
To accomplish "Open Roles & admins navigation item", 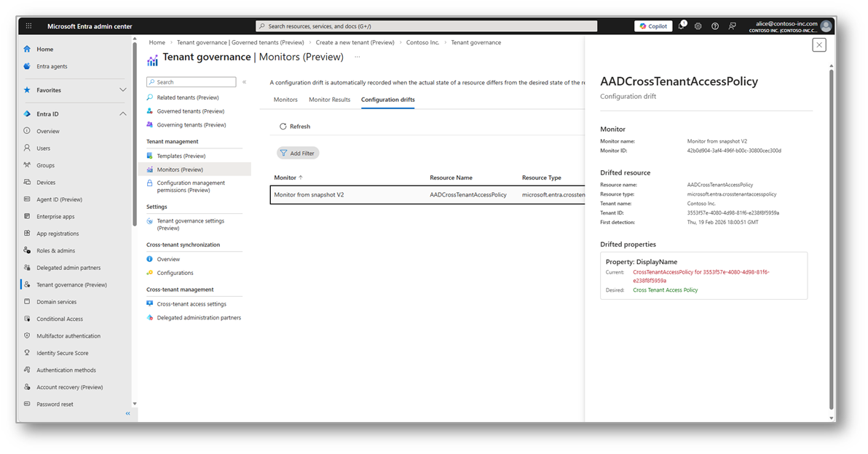I will click(55, 250).
